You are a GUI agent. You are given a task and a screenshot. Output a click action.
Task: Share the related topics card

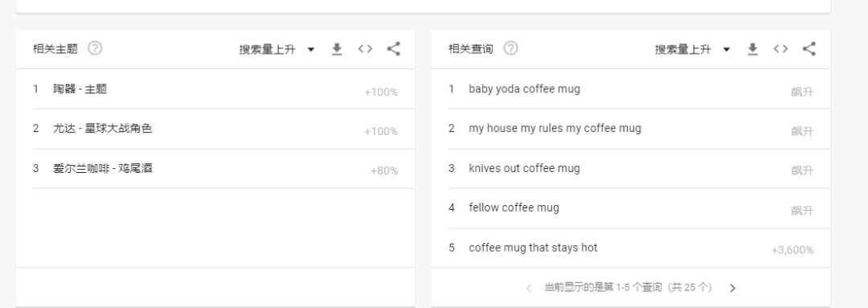pos(394,49)
